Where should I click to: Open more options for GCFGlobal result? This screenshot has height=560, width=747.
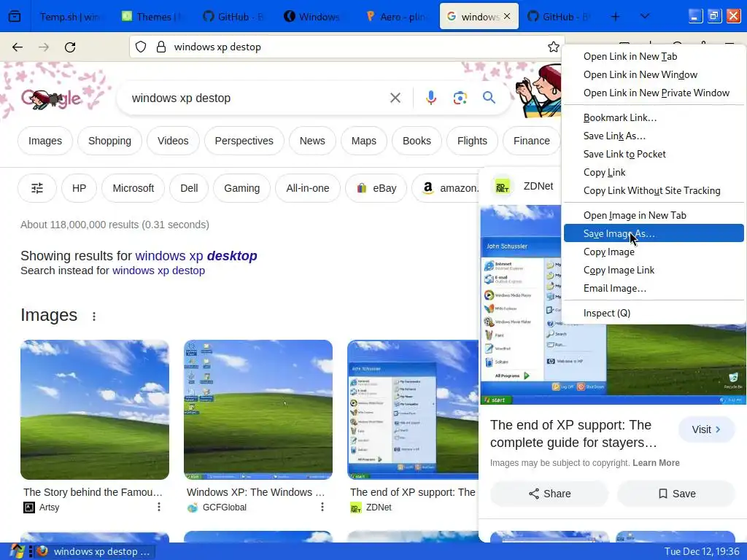322,507
